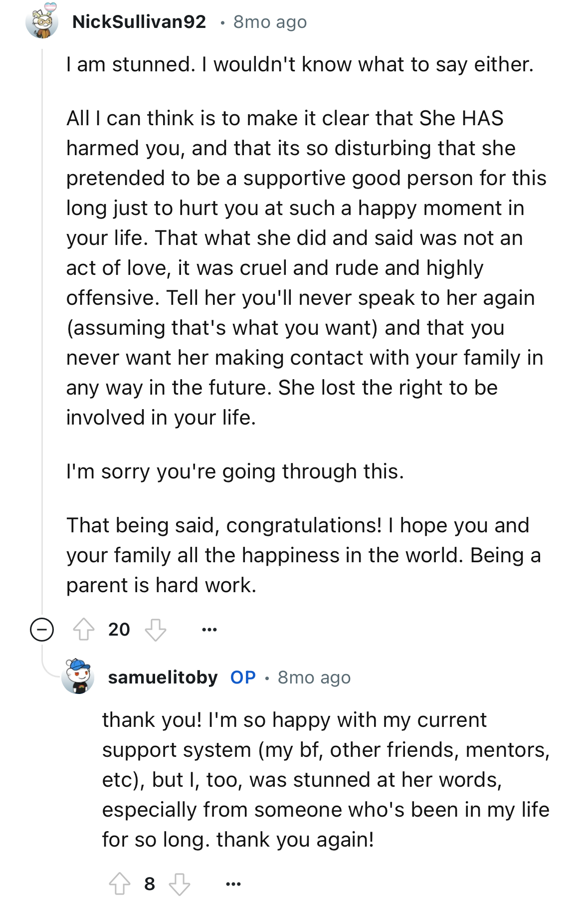Click the 8mo ago timestamp on top comment
Viewport: 588px width, 906px height.
270,22
